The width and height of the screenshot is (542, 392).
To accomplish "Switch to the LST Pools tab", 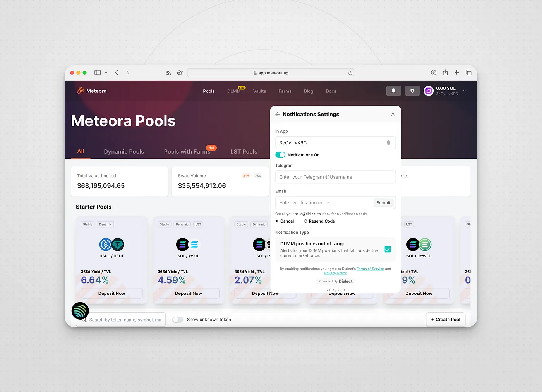I will [x=244, y=152].
